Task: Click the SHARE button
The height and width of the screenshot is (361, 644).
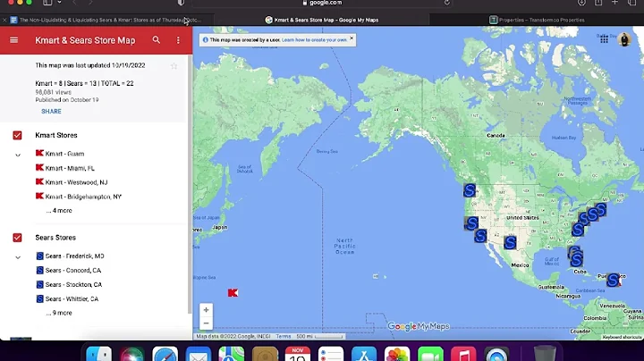Action: (x=51, y=111)
